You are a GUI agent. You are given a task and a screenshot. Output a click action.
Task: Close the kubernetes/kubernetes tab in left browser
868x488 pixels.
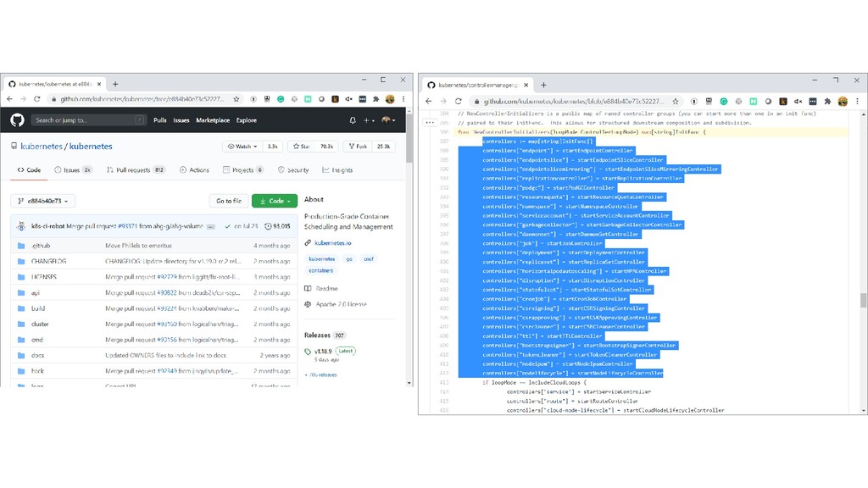(x=99, y=84)
